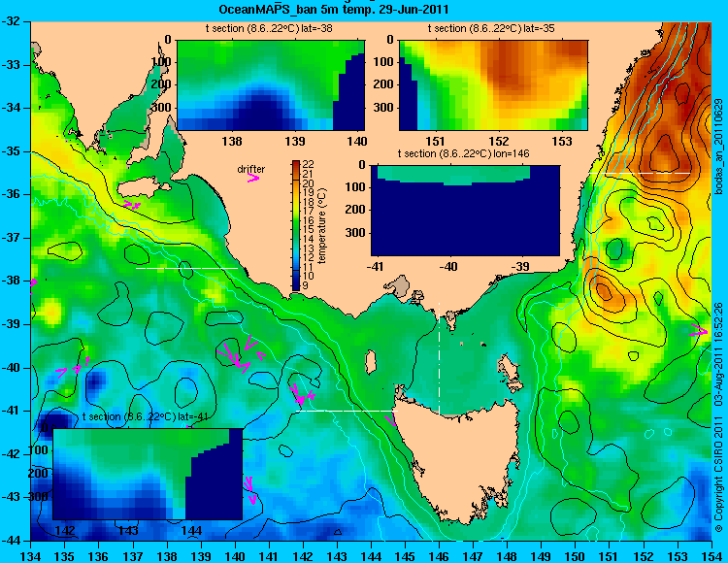Click longitude label 152 in lat=-35 inset
Image resolution: width=728 pixels, height=563 pixels.
[x=499, y=141]
